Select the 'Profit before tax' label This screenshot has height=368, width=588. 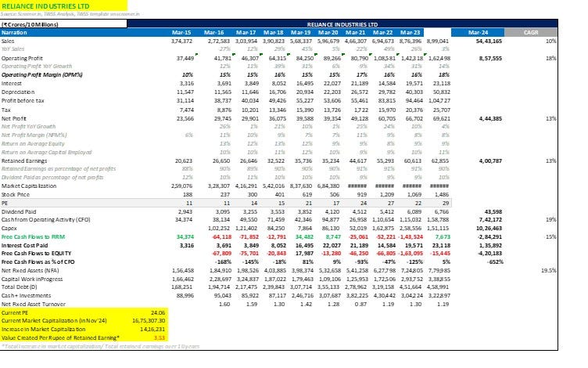tap(23, 101)
